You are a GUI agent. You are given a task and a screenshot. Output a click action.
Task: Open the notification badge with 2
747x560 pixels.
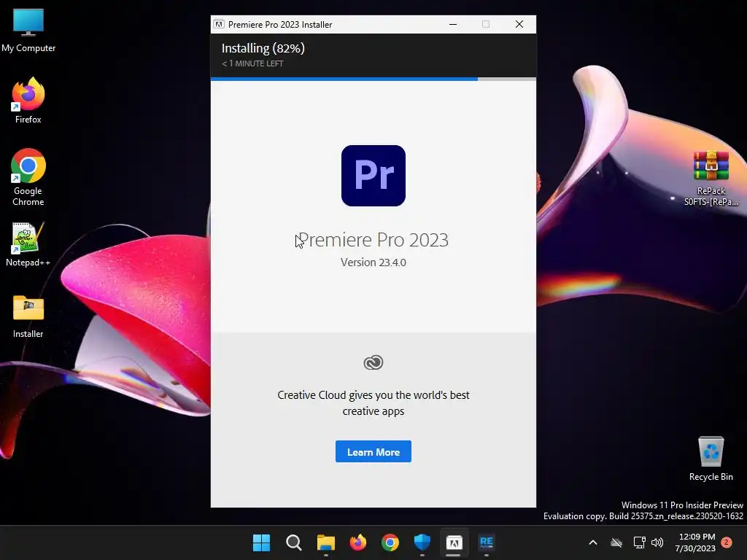(727, 542)
